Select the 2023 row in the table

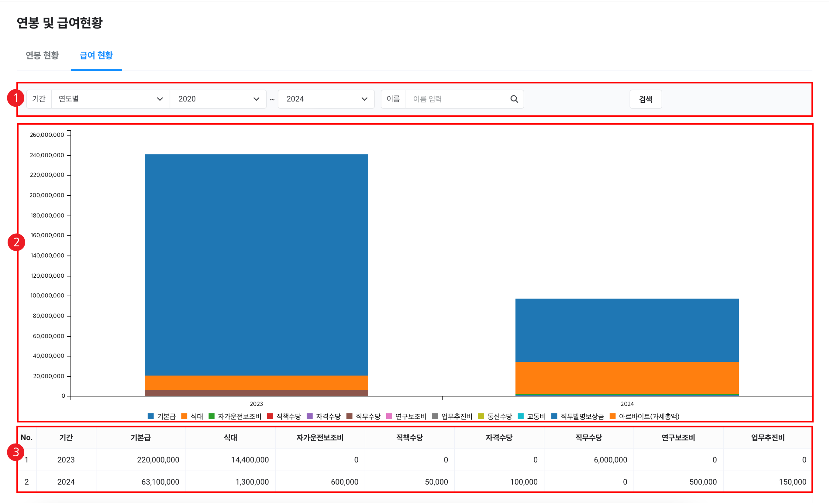(66, 460)
